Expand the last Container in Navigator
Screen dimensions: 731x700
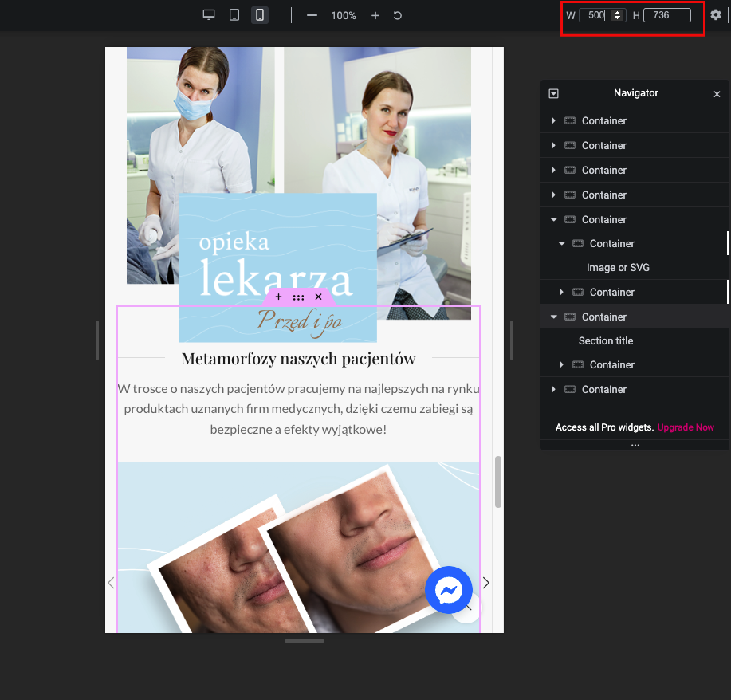(x=553, y=389)
